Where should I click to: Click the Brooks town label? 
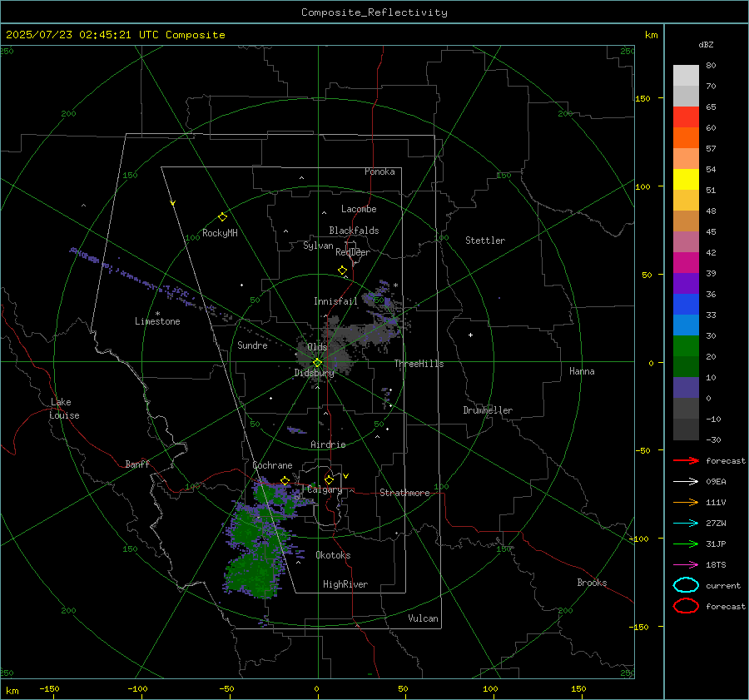coord(592,583)
